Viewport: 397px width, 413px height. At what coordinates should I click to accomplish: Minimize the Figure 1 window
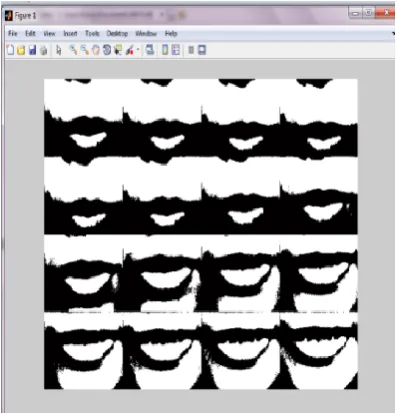pyautogui.click(x=356, y=13)
